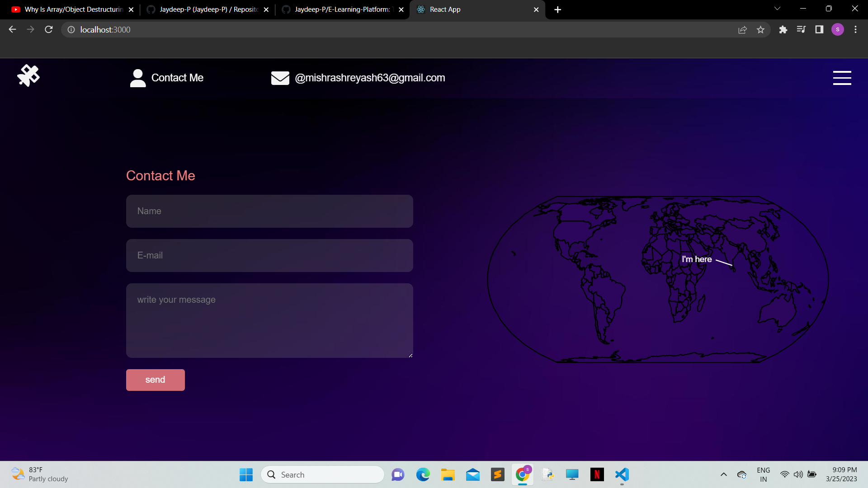
Task: Launch Visual Studio Code from the taskbar
Action: pyautogui.click(x=622, y=474)
